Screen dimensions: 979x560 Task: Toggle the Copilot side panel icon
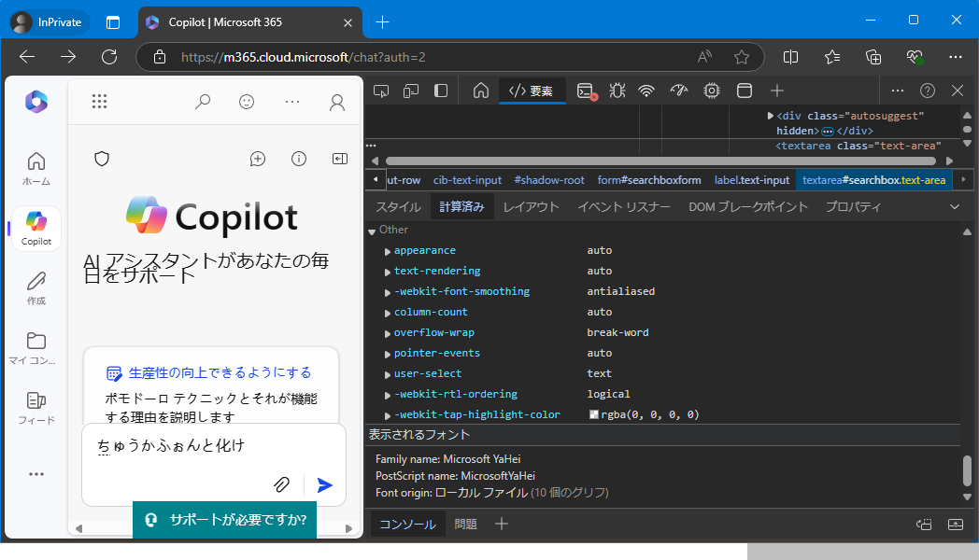[x=340, y=159]
